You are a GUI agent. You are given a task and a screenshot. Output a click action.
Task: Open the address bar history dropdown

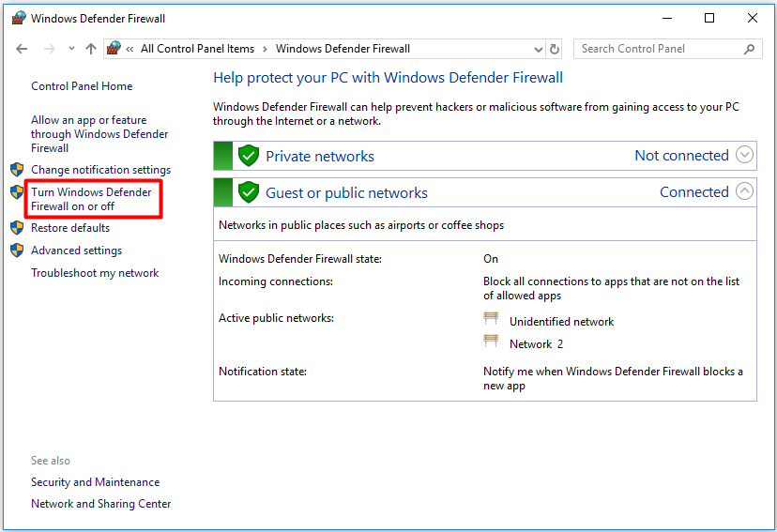click(538, 49)
